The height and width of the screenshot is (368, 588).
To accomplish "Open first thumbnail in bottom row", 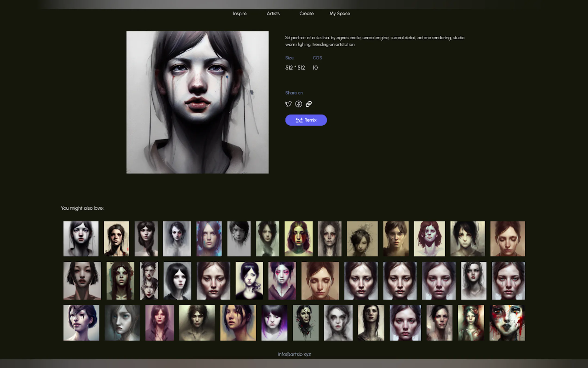I will (81, 323).
